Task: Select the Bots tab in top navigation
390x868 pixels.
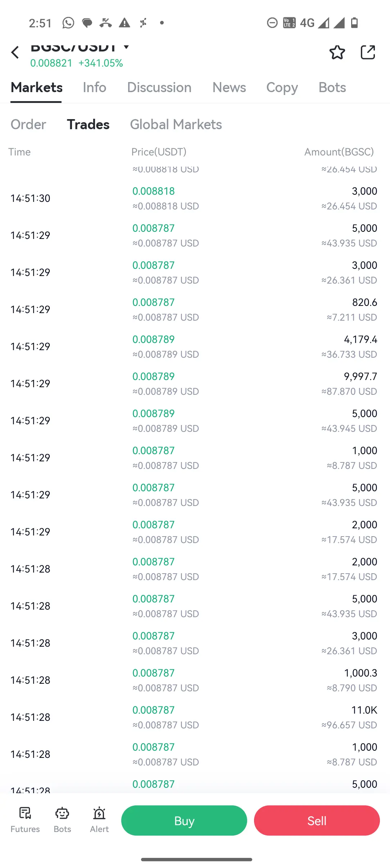Action: pyautogui.click(x=332, y=87)
